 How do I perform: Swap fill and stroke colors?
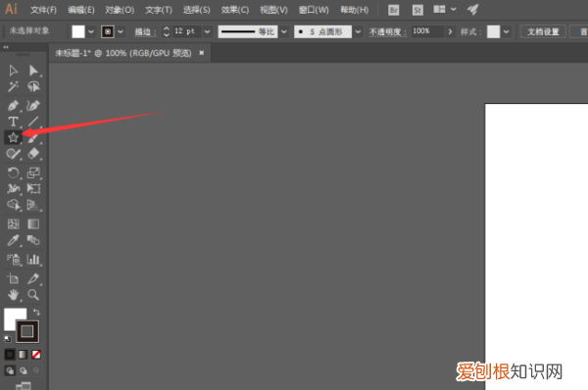36,312
